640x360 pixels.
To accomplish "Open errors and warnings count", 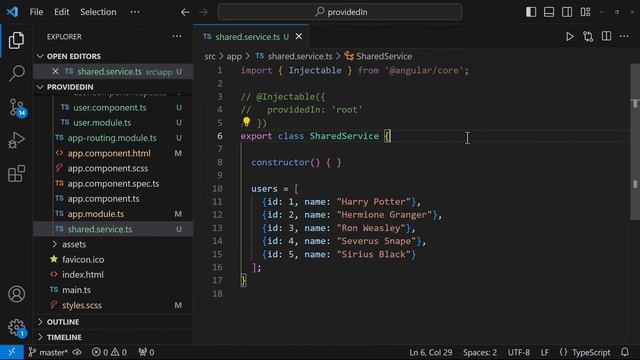I will [109, 352].
